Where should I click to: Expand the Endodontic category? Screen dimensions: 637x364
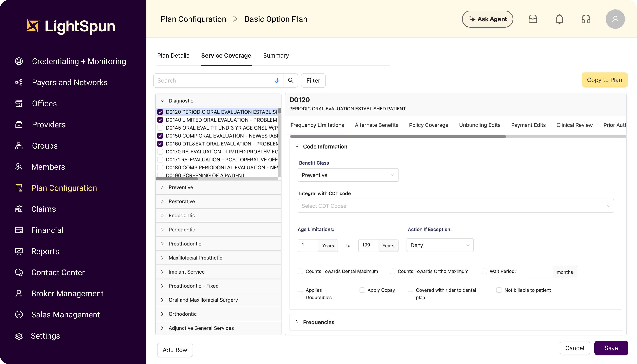point(218,215)
